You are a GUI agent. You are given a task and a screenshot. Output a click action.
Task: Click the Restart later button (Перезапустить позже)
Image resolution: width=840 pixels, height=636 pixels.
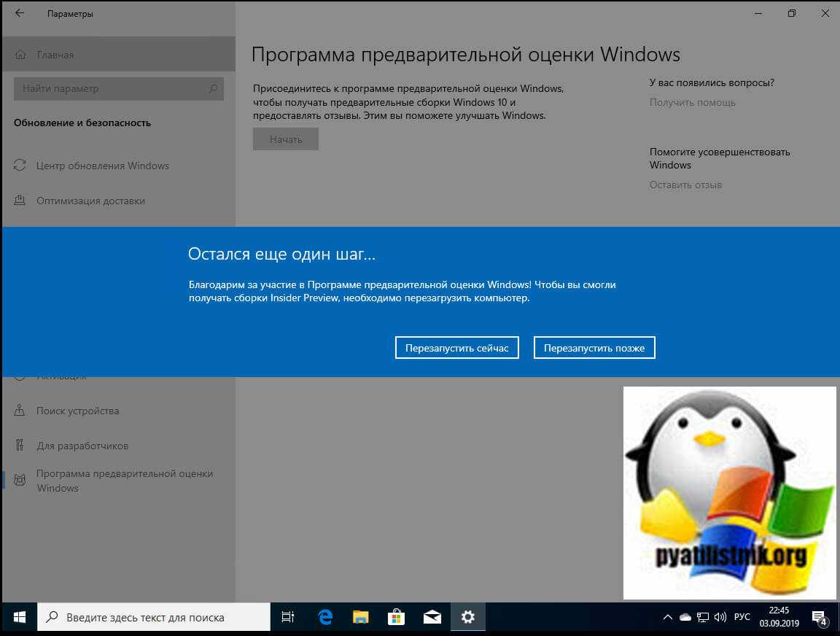click(x=594, y=348)
